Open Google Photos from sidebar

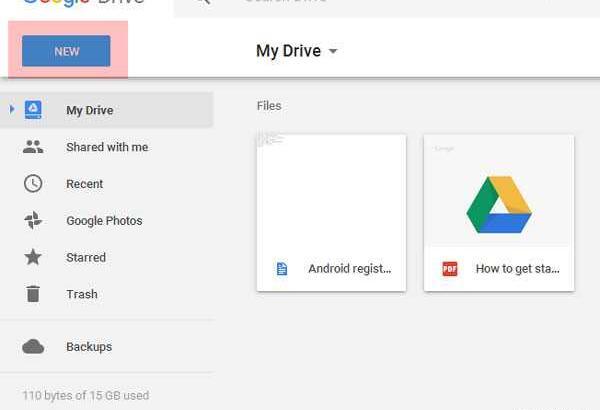click(x=104, y=221)
